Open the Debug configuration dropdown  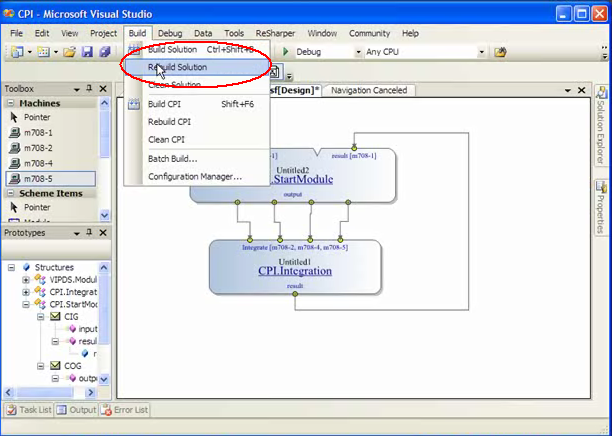[358, 52]
